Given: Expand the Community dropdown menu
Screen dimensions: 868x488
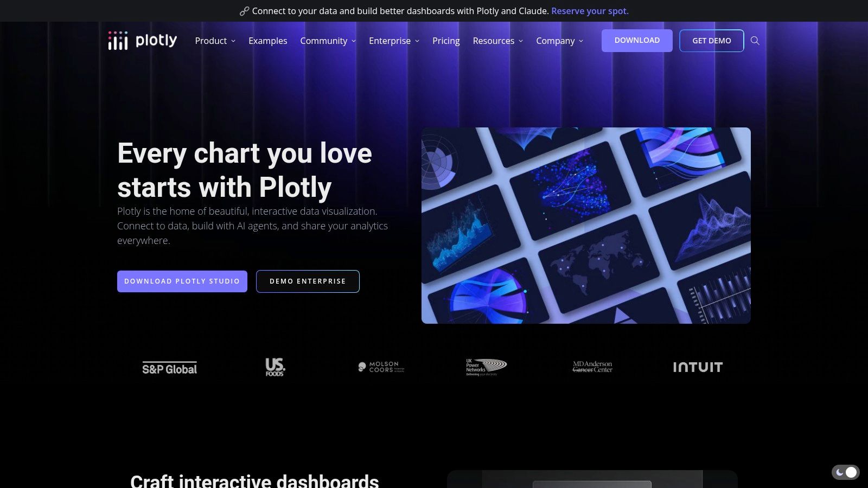Looking at the screenshot, I should [328, 41].
